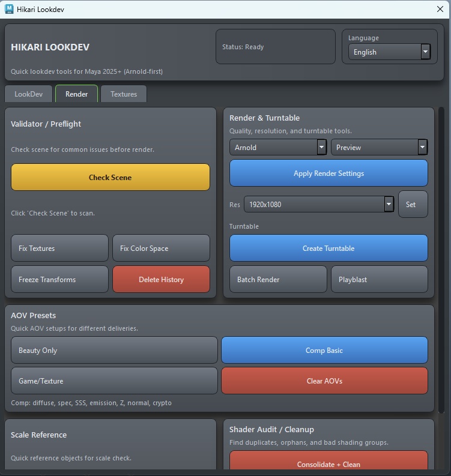Click 'Quick reference objects for scale check.' text
451x476 pixels.
coord(71,458)
